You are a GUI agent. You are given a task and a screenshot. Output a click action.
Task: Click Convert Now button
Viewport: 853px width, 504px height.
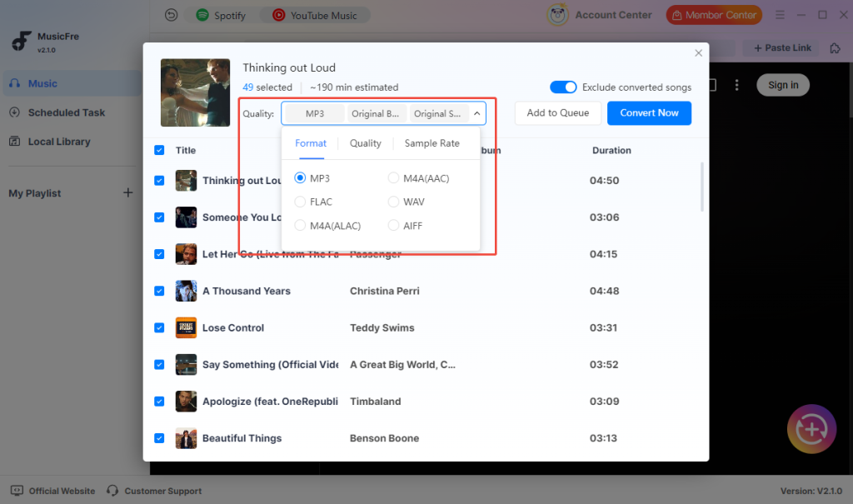649,112
